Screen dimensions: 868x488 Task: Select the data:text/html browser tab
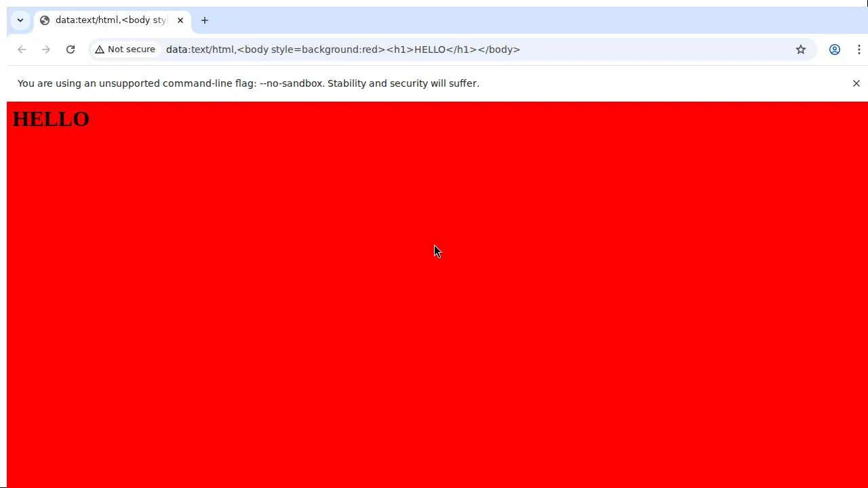pos(112,20)
